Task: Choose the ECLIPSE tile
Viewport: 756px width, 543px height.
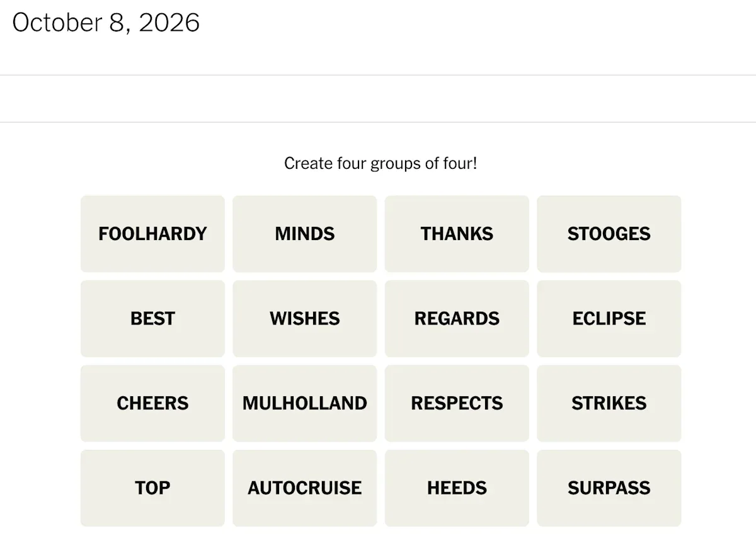Action: 609,319
